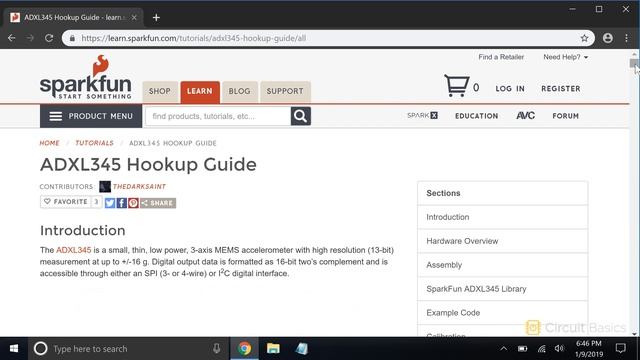Open the taskbar clock and date
Screen dimensions: 640x360
click(x=589, y=349)
